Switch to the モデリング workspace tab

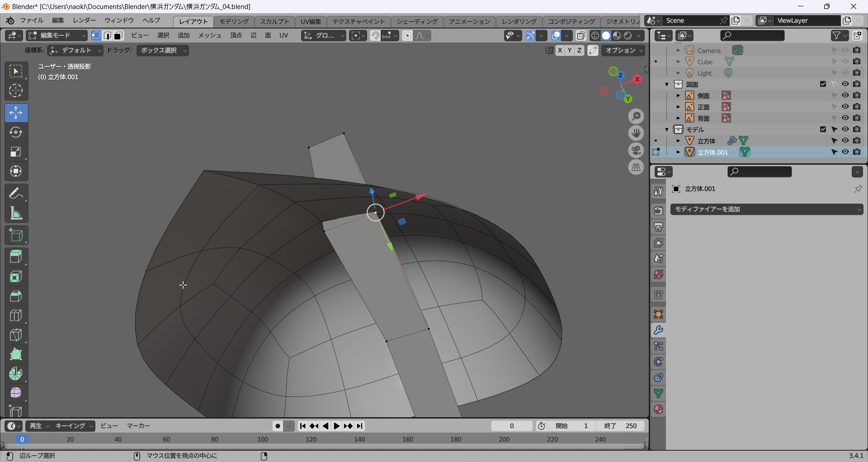tap(234, 21)
